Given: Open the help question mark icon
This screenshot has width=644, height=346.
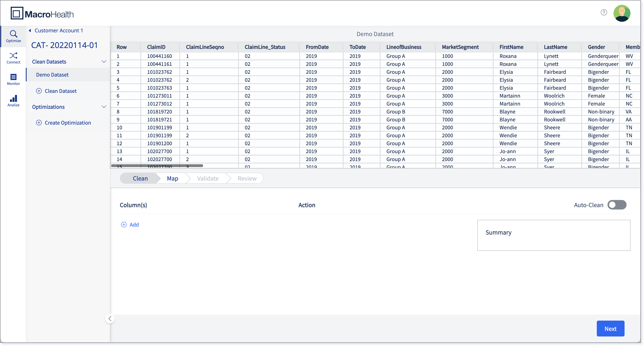Looking at the screenshot, I should 604,12.
